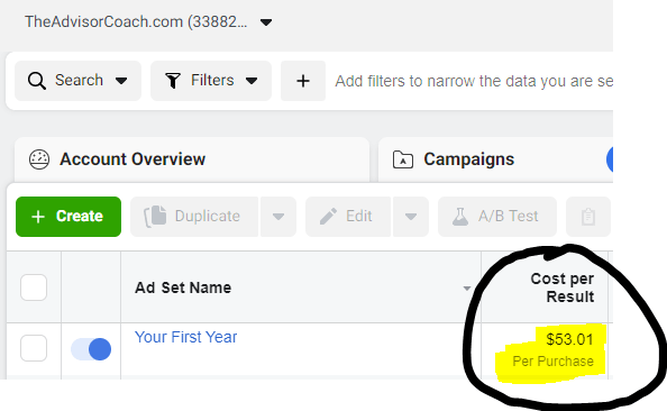Click the Duplicate copy icon
Screen dimensions: 667x411
155,216
